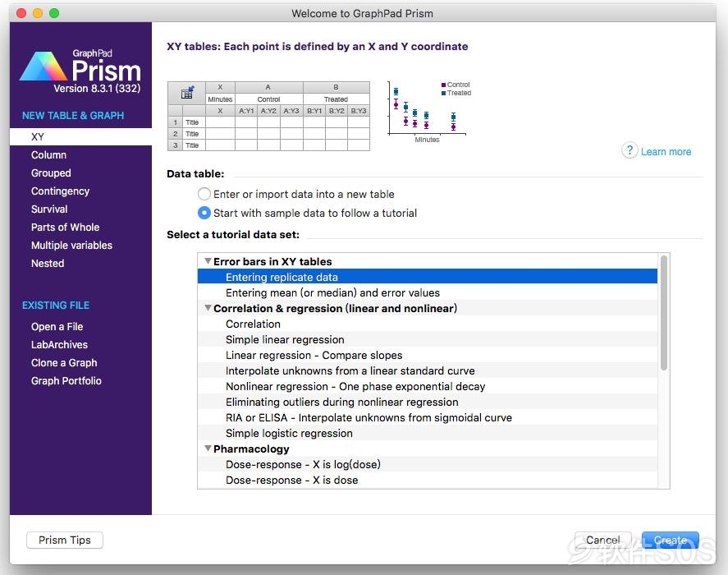Select the Correlation tutorial data set
The image size is (728, 575).
tap(427, 324)
